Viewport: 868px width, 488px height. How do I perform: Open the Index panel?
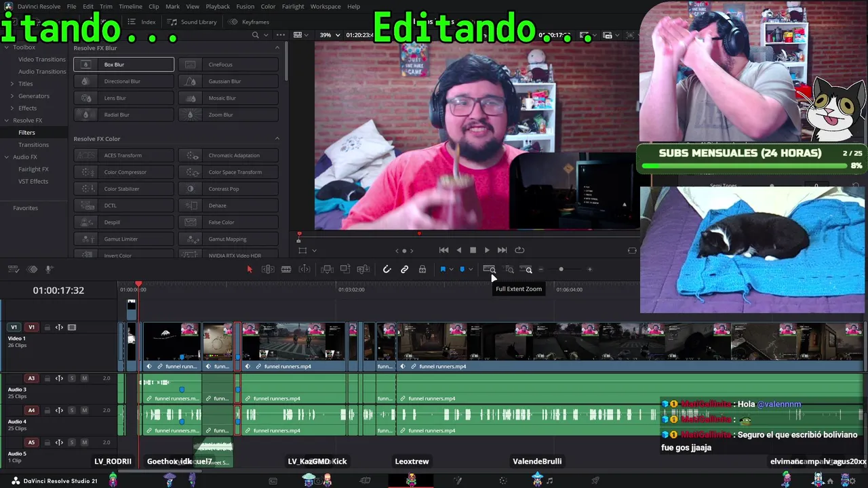point(142,22)
